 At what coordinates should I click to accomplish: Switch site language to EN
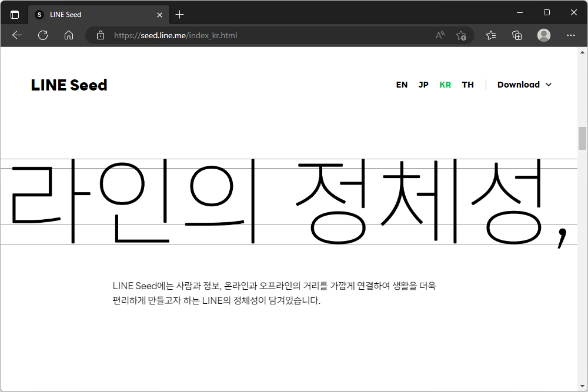[402, 85]
